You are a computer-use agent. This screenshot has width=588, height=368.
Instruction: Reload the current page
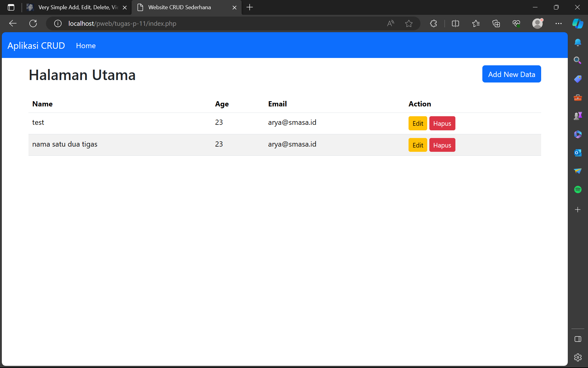[33, 24]
